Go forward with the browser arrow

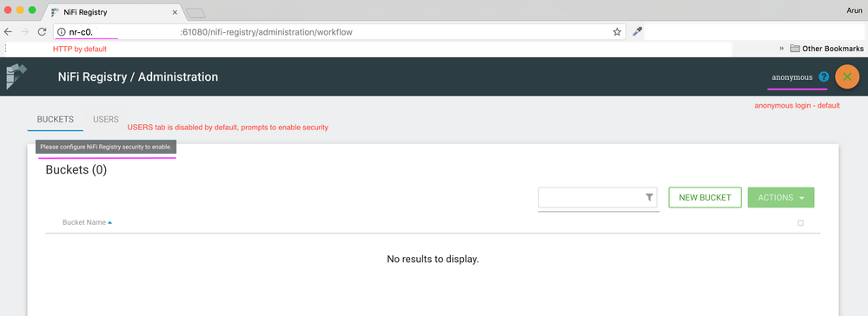point(24,32)
